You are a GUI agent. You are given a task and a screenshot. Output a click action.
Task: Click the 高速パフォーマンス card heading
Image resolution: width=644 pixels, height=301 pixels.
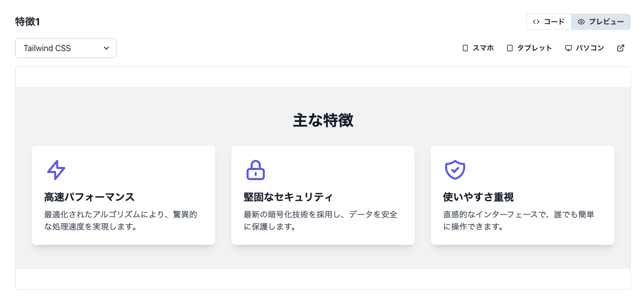coord(90,197)
